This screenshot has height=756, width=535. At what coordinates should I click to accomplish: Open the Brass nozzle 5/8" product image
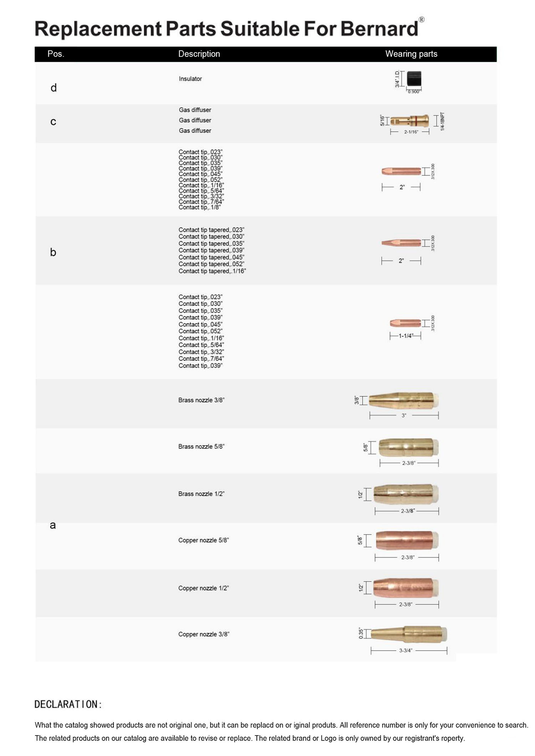pos(408,447)
